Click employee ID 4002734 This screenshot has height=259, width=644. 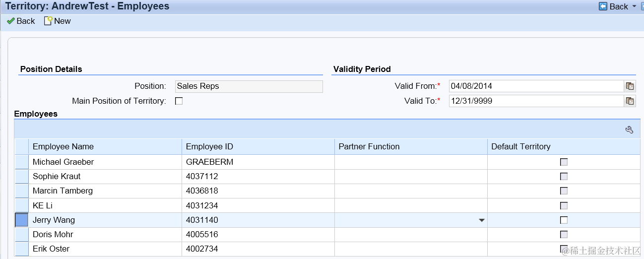point(202,249)
